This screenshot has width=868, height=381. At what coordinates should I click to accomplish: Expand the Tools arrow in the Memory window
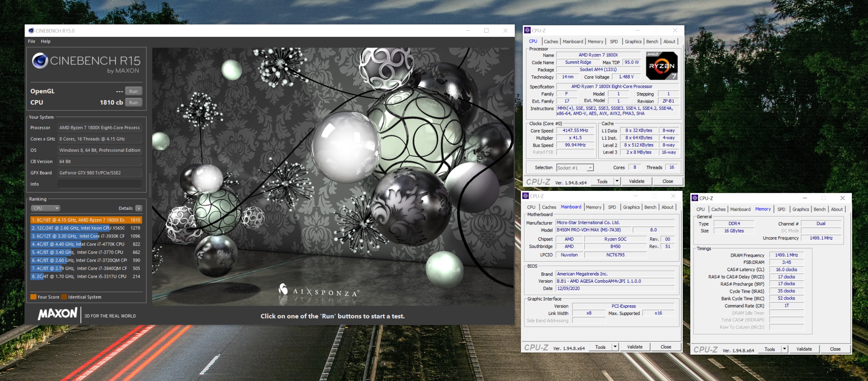coord(784,349)
